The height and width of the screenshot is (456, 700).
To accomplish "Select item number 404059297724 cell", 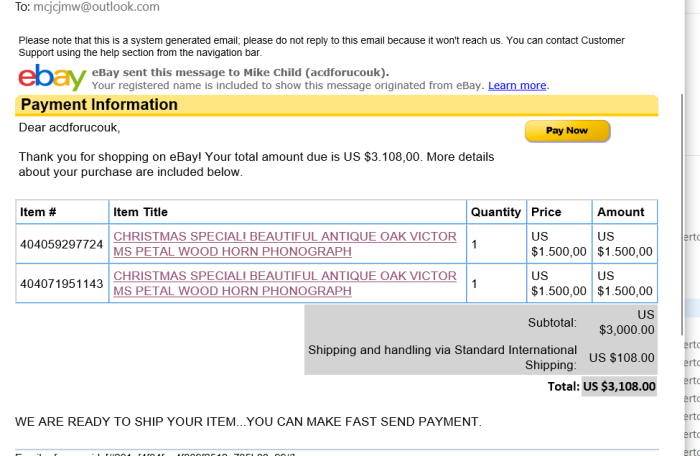I will (62, 244).
